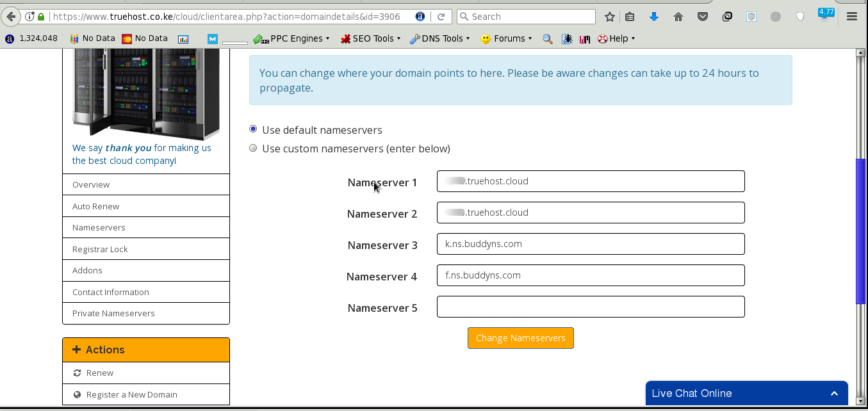Bookmark this page with the star icon
This screenshot has height=411, width=868.
click(x=609, y=17)
